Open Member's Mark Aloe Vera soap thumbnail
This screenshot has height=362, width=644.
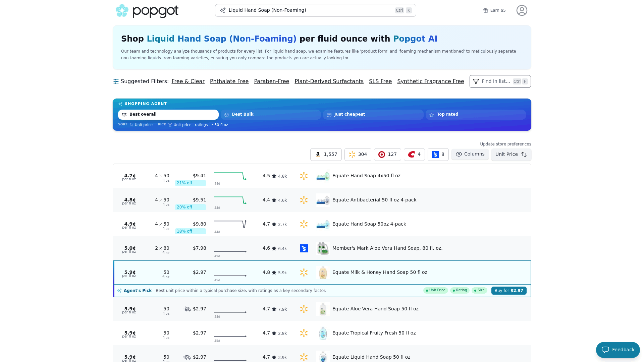[323, 248]
